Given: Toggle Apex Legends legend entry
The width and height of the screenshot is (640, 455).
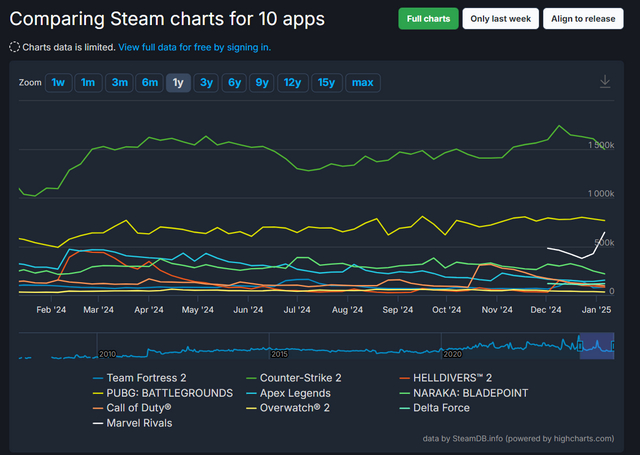Looking at the screenshot, I should coord(289,393).
